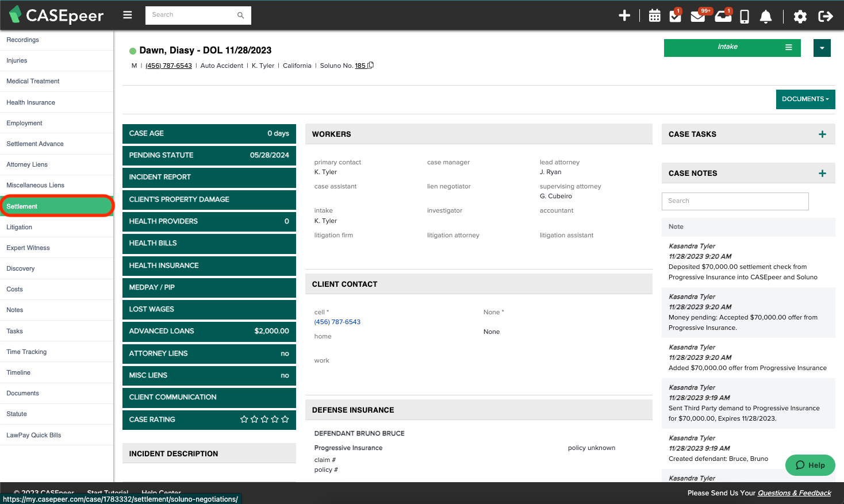Click the CASEpeer logo

56,15
